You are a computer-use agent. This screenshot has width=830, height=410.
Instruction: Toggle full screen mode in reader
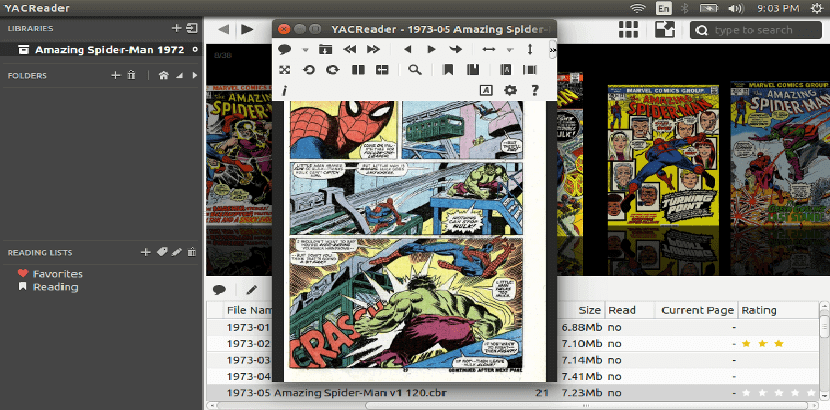tap(284, 70)
